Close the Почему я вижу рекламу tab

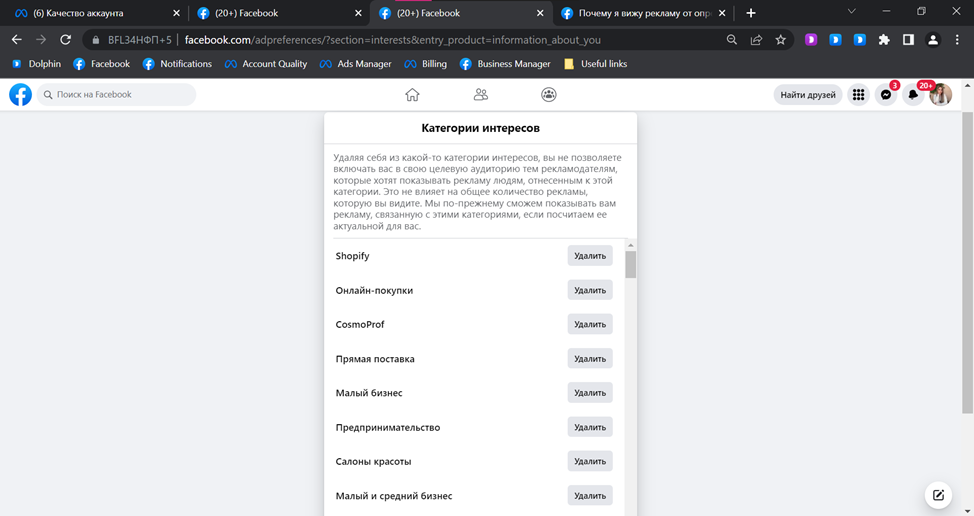722,13
